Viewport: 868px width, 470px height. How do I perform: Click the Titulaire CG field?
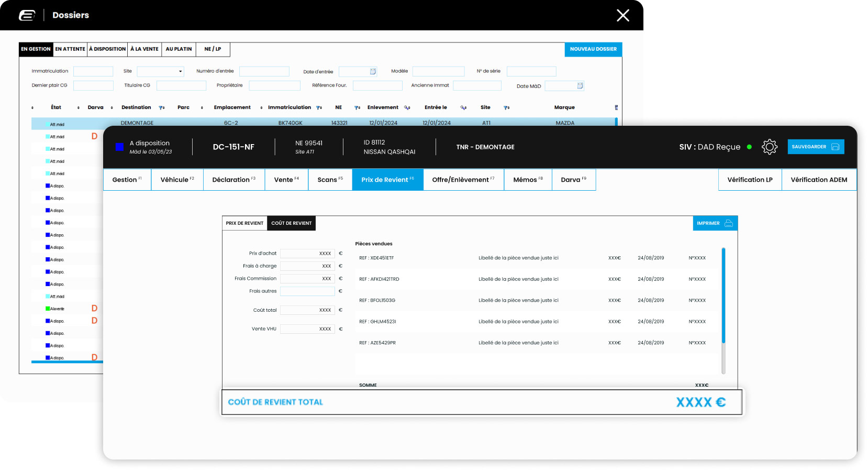(182, 85)
